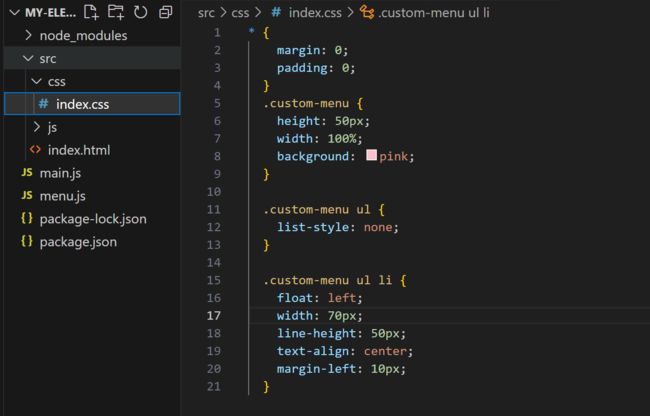This screenshot has height=416, width=650.
Task: Click the JS icon beside main.js
Action: [27, 172]
